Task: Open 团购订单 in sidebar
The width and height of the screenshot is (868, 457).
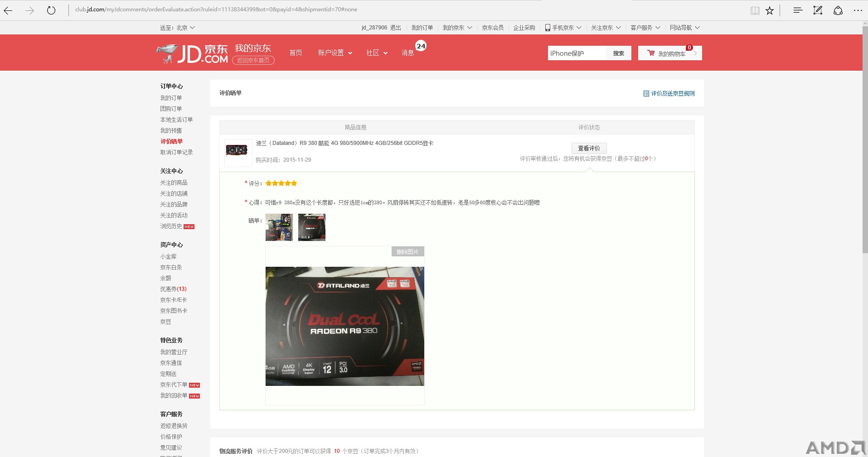Action: click(x=171, y=109)
